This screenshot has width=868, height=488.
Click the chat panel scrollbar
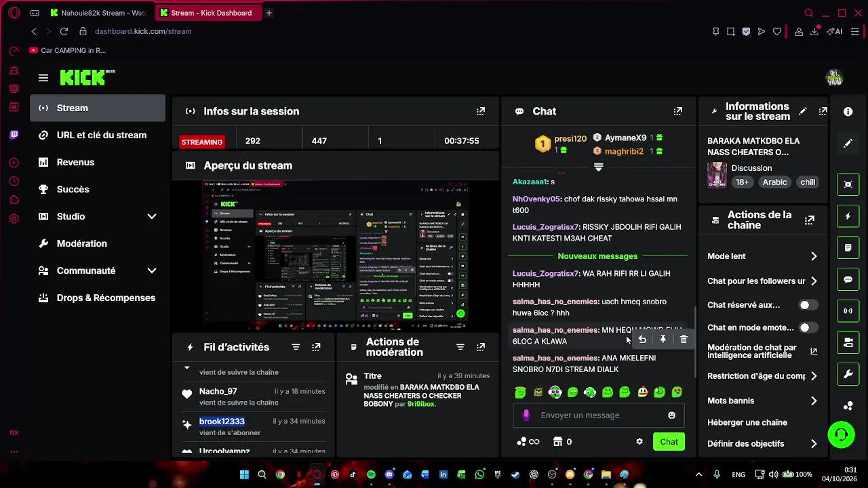point(694,342)
